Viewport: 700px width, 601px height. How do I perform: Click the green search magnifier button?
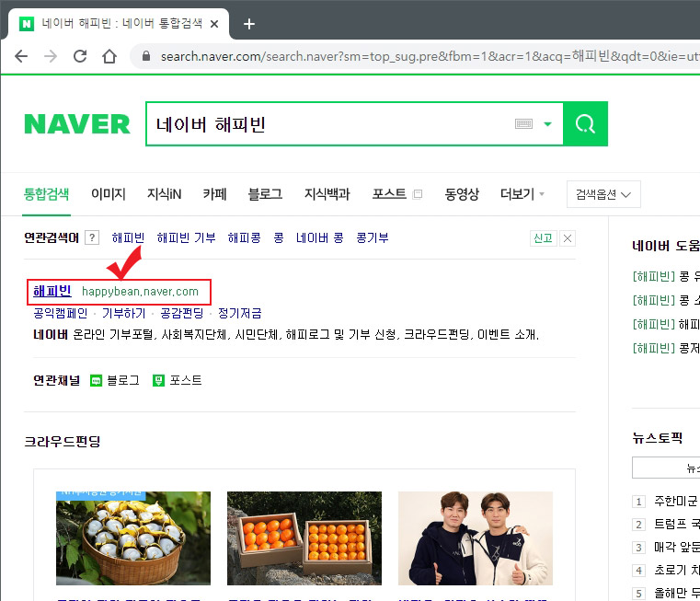click(585, 123)
